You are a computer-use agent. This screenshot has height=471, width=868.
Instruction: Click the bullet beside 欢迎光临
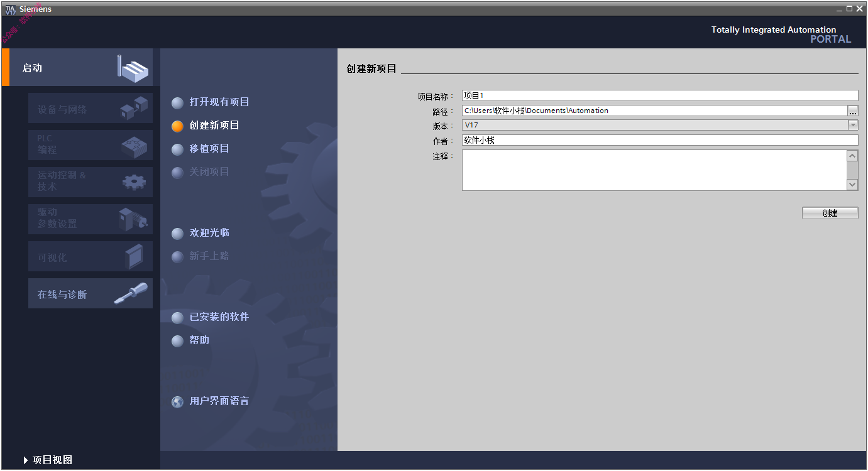point(178,233)
